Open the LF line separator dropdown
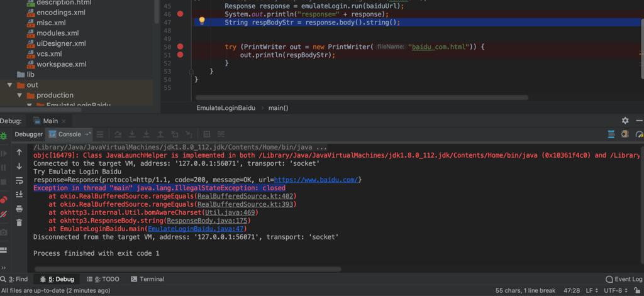Image resolution: width=644 pixels, height=296 pixels. coord(591,291)
